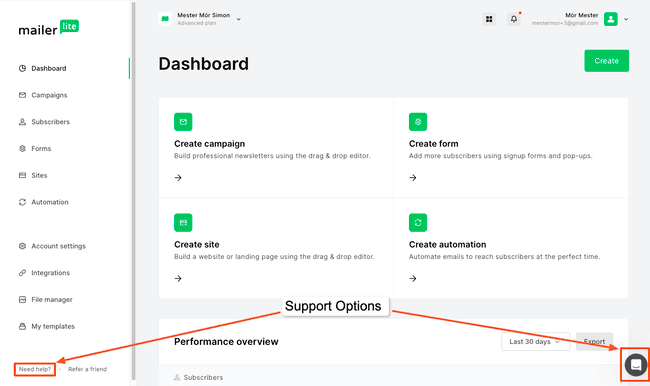Click the Create campaign envelope icon
The width and height of the screenshot is (650, 386).
click(x=183, y=122)
